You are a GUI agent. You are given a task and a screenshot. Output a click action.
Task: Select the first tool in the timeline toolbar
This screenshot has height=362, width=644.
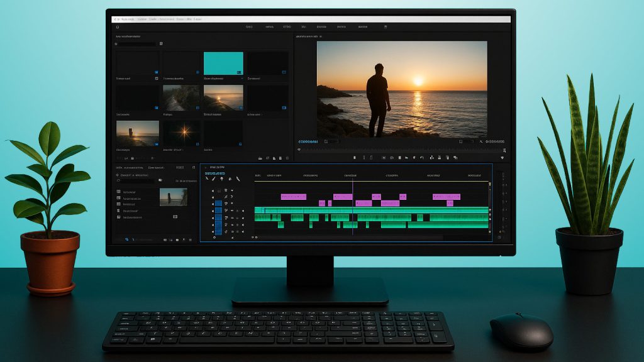[x=207, y=179]
